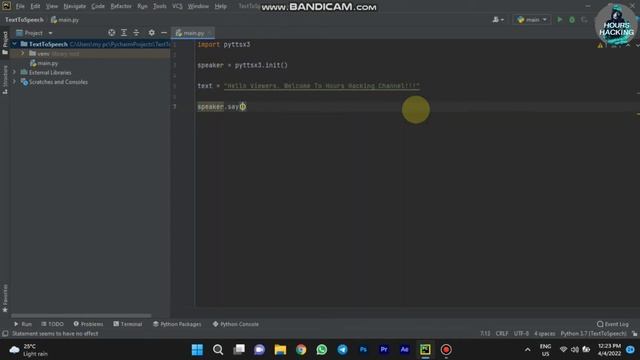Open Windows Search from taskbar
Viewport: 640px width, 360px height.
point(218,350)
